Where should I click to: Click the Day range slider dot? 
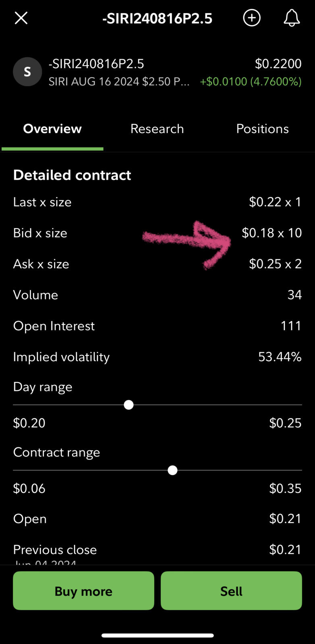pyautogui.click(x=128, y=405)
